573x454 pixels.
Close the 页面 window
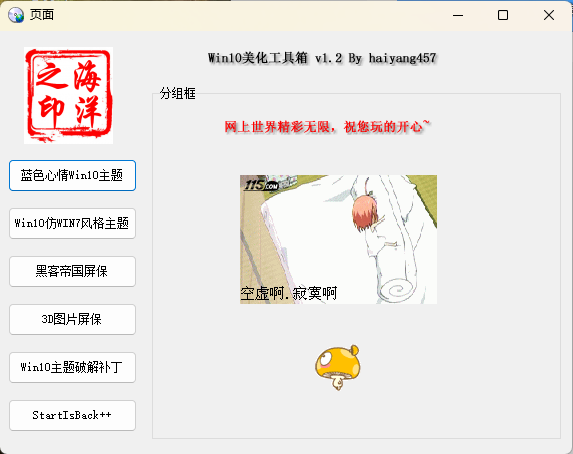coord(549,15)
